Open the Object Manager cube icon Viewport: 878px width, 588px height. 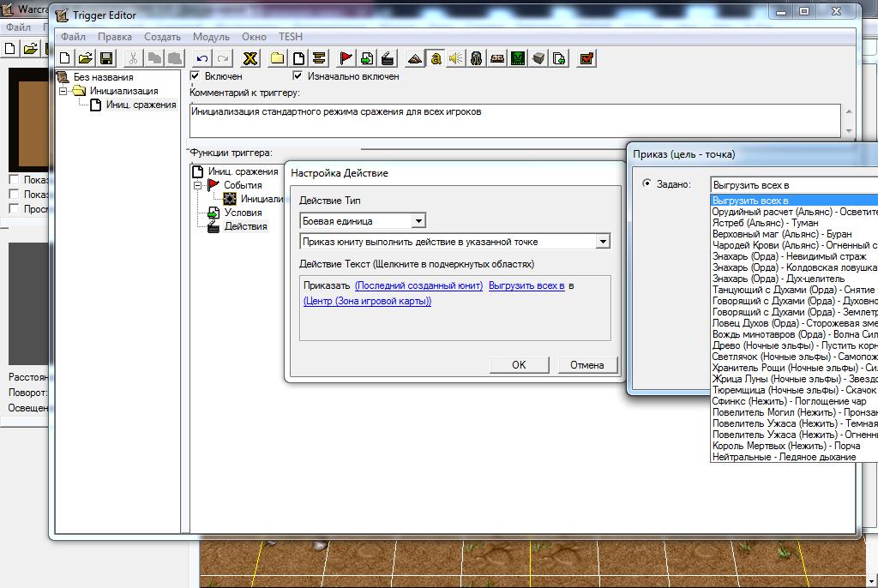[538, 58]
